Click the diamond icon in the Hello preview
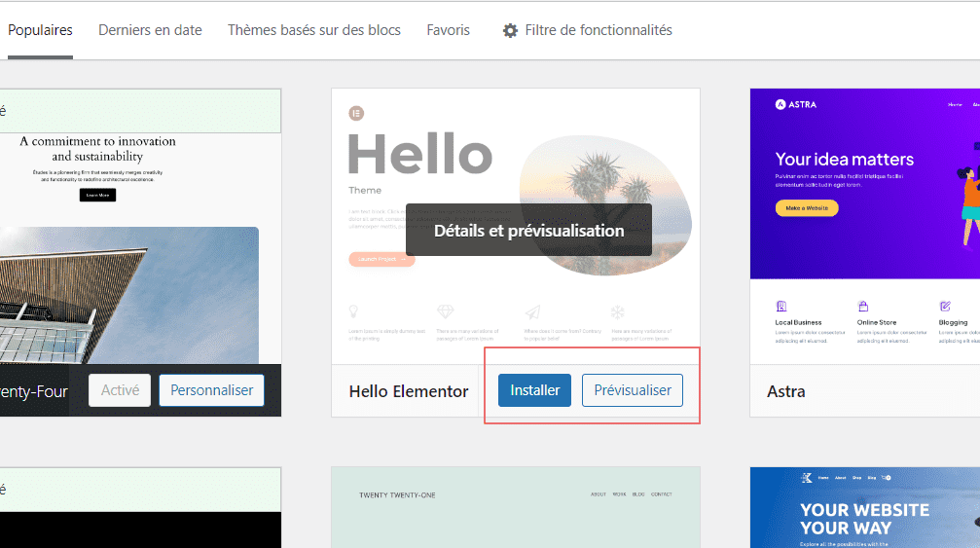980x548 pixels. (445, 311)
